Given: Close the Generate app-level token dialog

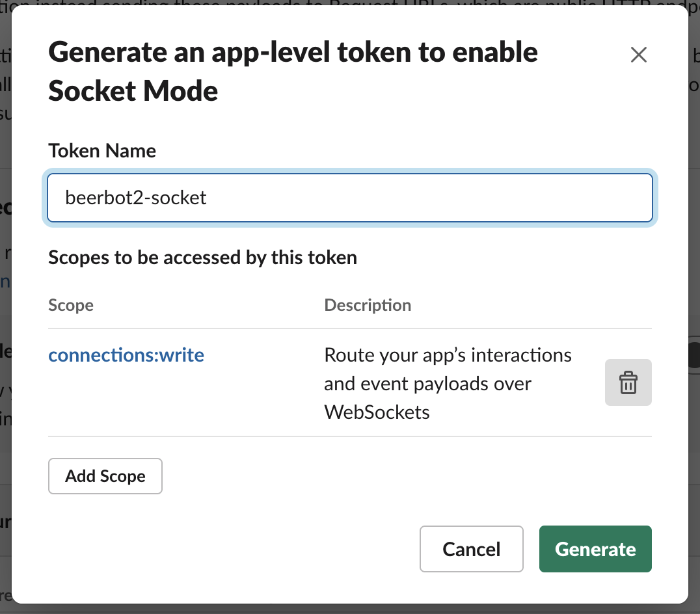Looking at the screenshot, I should point(639,55).
